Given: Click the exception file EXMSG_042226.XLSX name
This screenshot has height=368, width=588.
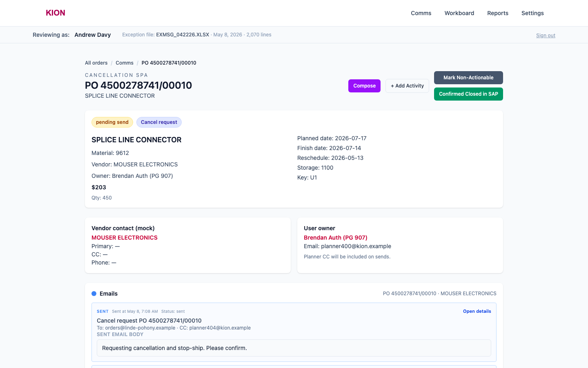Looking at the screenshot, I should [x=183, y=35].
